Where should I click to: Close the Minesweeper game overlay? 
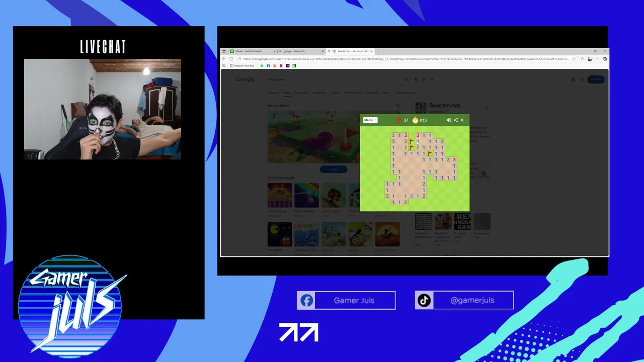pyautogui.click(x=462, y=120)
